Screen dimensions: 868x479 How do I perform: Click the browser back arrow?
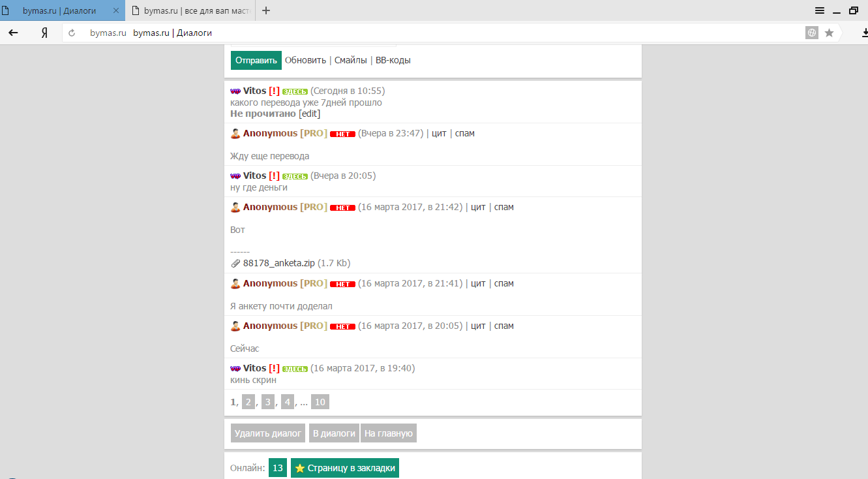[13, 33]
